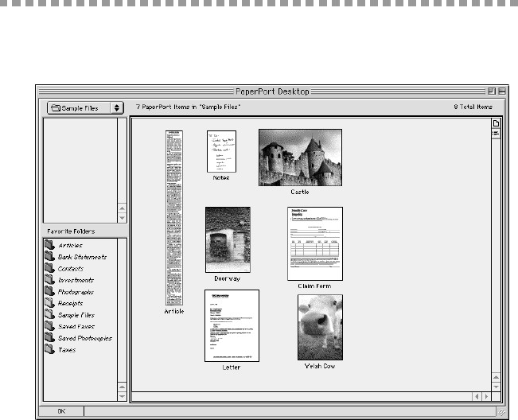Click the 'Article' label text
This screenshot has width=518, height=420.
[174, 311]
